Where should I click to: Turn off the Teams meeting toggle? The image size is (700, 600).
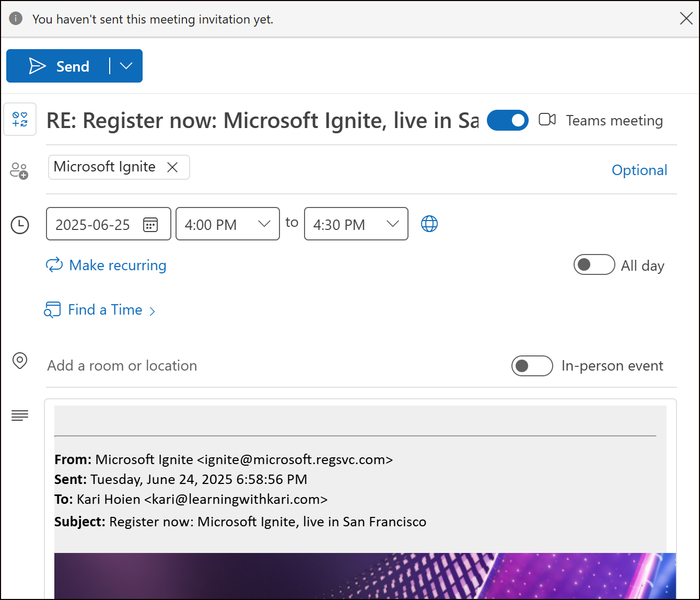pyautogui.click(x=507, y=120)
